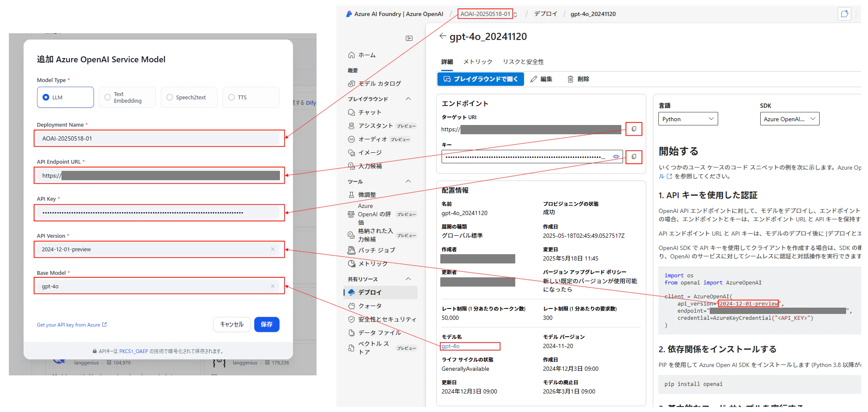
Task: Open the gpt-4o model name link
Action: pyautogui.click(x=450, y=346)
